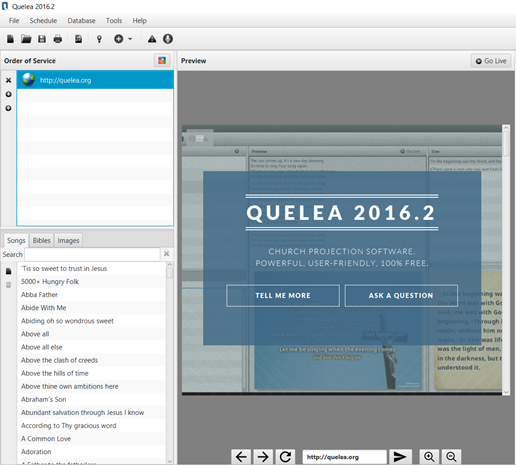The height and width of the screenshot is (465, 516).
Task: Click the microphone recording icon
Action: [168, 39]
